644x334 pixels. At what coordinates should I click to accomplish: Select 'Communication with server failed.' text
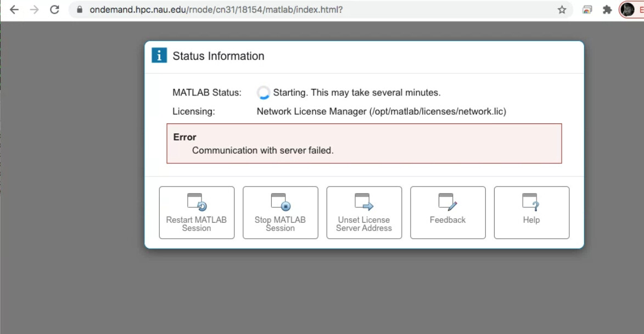263,151
